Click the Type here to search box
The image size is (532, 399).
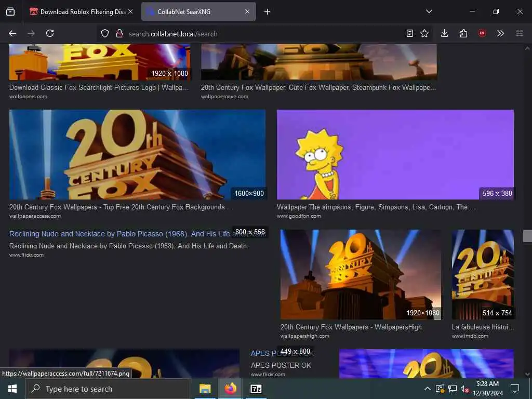108,389
